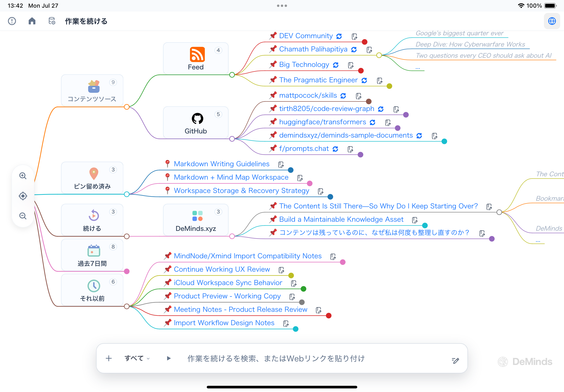Collapse Chamath Palihapitiya article list circle

tap(379, 55)
